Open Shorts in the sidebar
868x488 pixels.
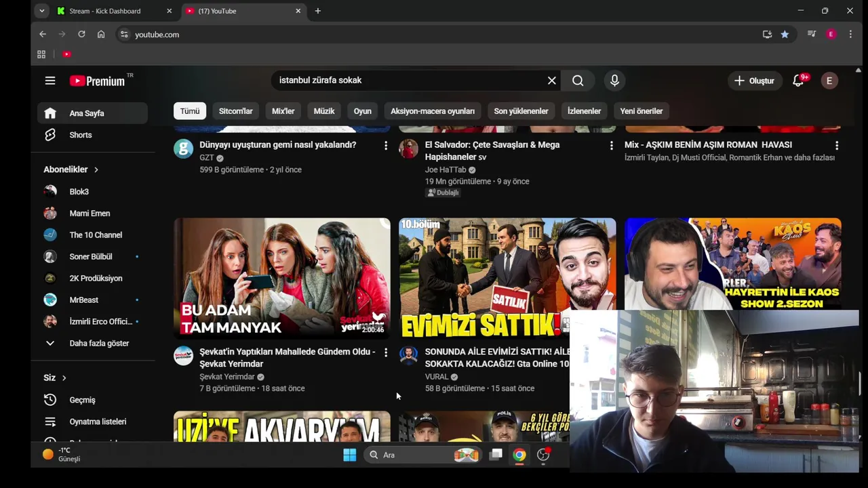(92, 135)
